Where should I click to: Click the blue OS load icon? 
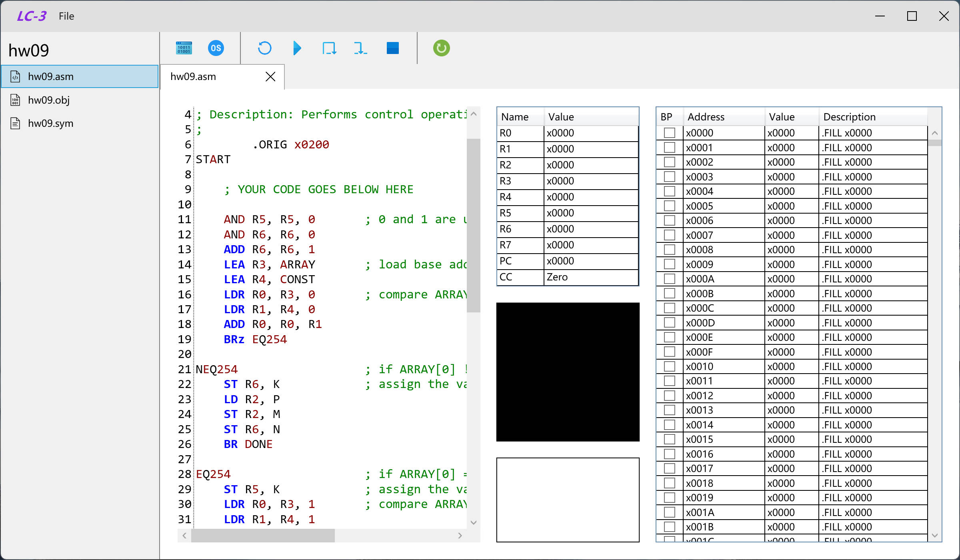(x=216, y=48)
